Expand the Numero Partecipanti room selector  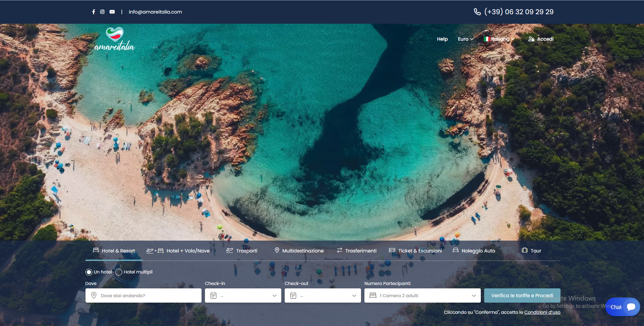[x=422, y=296]
